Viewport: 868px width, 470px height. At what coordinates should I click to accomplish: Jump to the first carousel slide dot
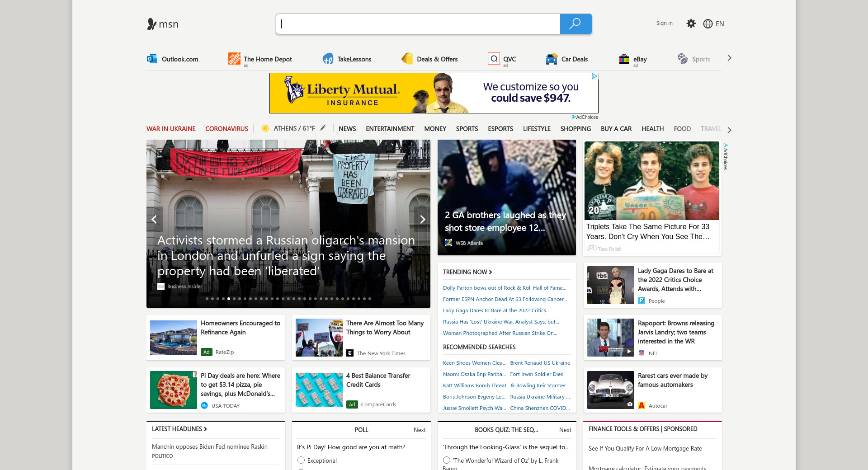(207, 299)
